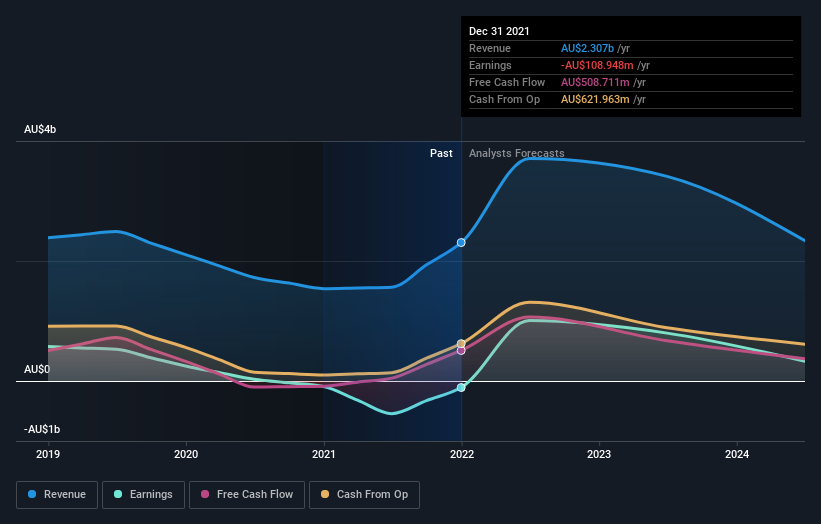Screen dimensions: 821x524
Task: Select the 2020 x-axis label
Action: (186, 454)
